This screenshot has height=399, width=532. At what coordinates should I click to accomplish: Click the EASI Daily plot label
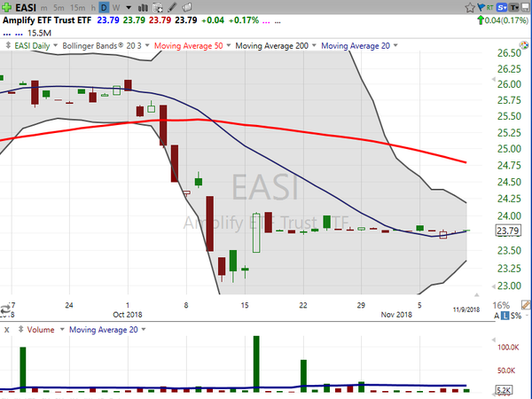click(32, 45)
